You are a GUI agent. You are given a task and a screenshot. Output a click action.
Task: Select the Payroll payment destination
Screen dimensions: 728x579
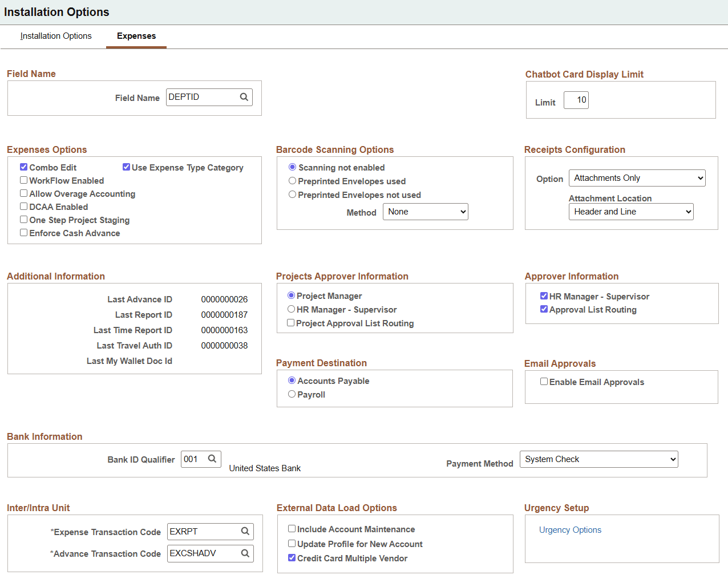point(292,394)
